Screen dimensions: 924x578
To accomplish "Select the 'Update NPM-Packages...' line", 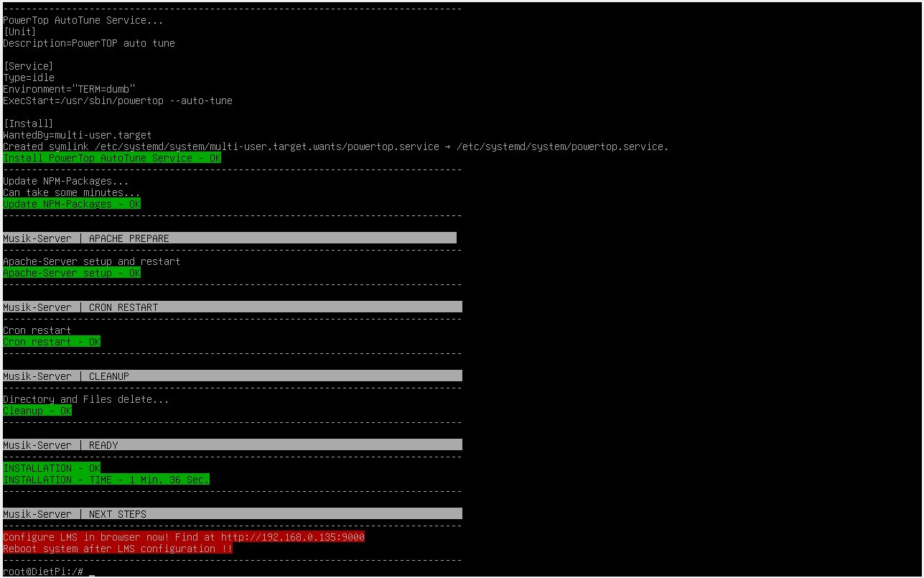I will (66, 181).
